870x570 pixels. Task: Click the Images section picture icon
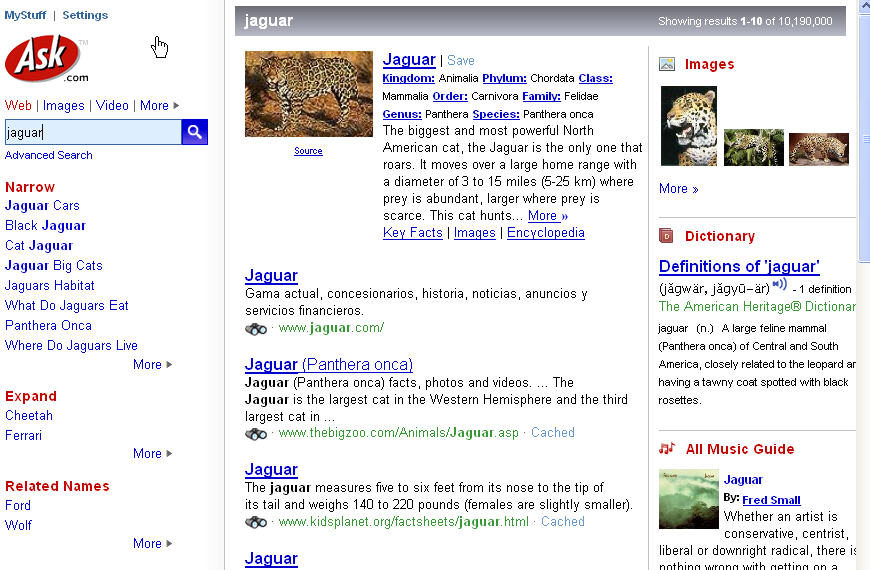667,64
